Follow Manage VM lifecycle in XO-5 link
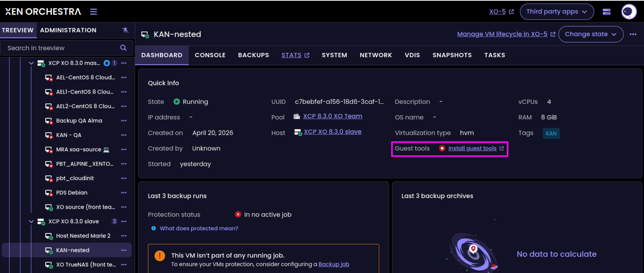 tap(506, 34)
